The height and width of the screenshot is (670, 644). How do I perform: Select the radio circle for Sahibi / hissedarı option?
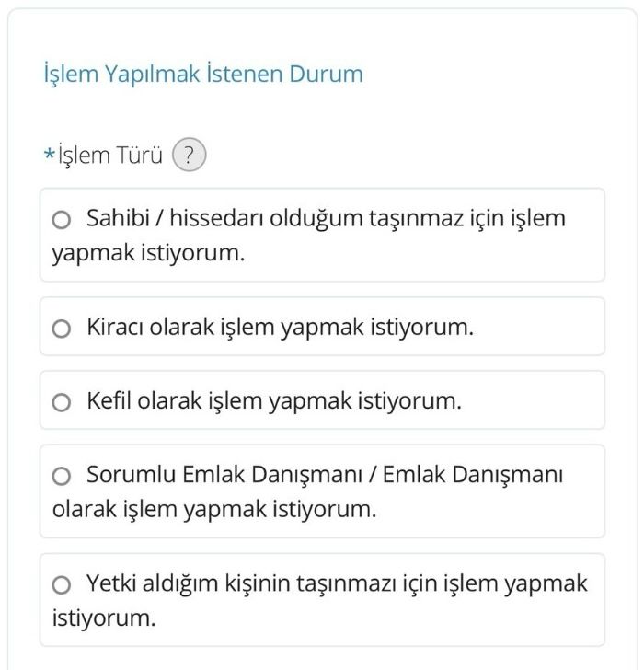(62, 220)
